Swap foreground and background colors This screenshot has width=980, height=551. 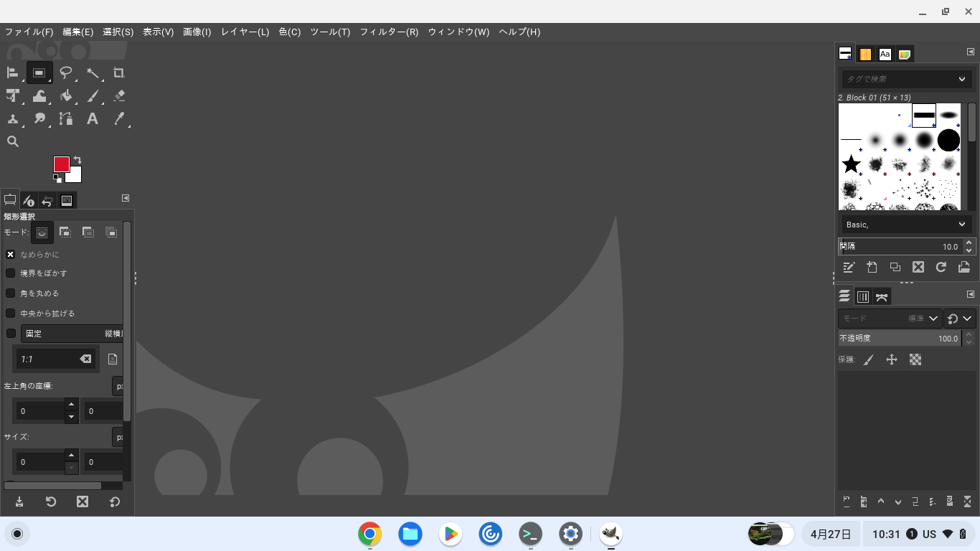(x=77, y=159)
